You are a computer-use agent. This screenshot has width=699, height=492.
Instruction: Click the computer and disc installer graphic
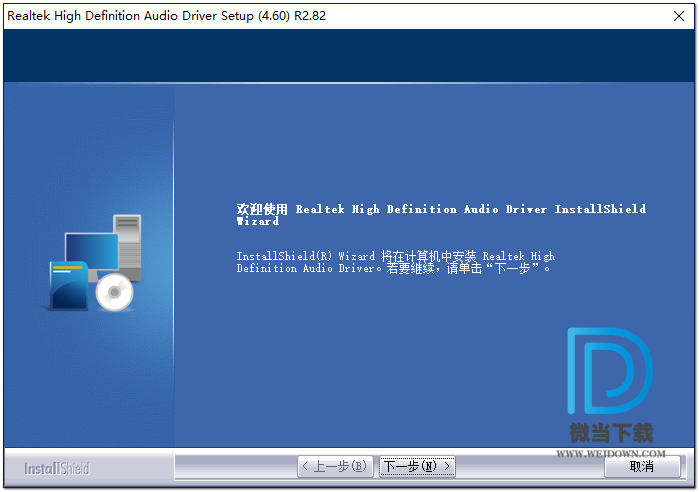click(x=95, y=262)
